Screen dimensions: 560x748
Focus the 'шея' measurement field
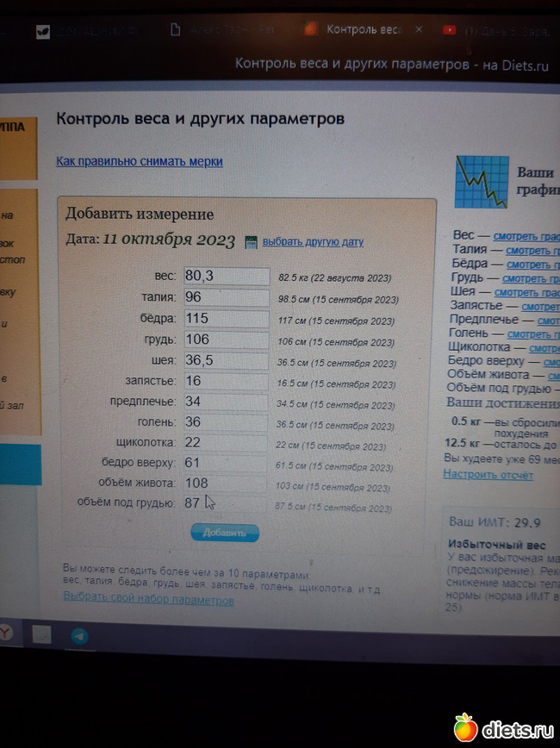[x=226, y=360]
